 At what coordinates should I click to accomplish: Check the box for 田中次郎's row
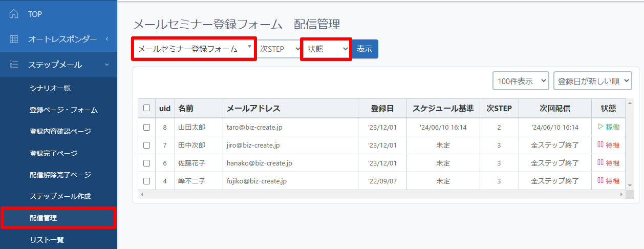147,145
